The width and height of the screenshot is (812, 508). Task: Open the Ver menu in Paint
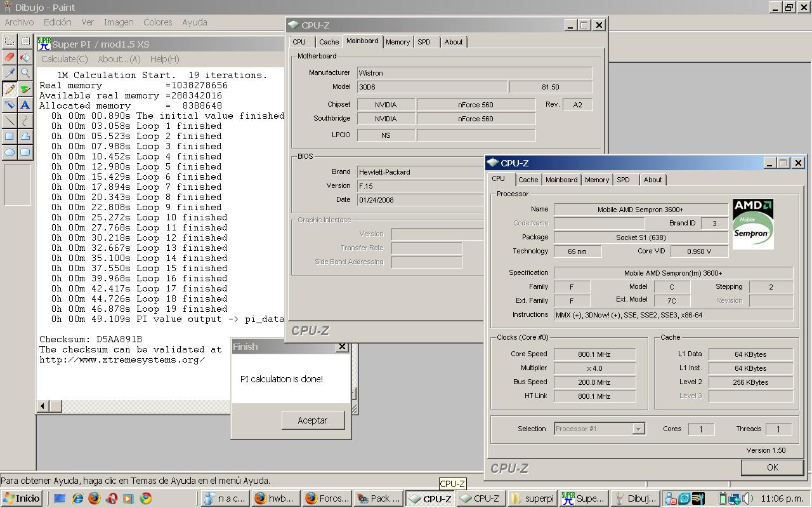[x=88, y=22]
